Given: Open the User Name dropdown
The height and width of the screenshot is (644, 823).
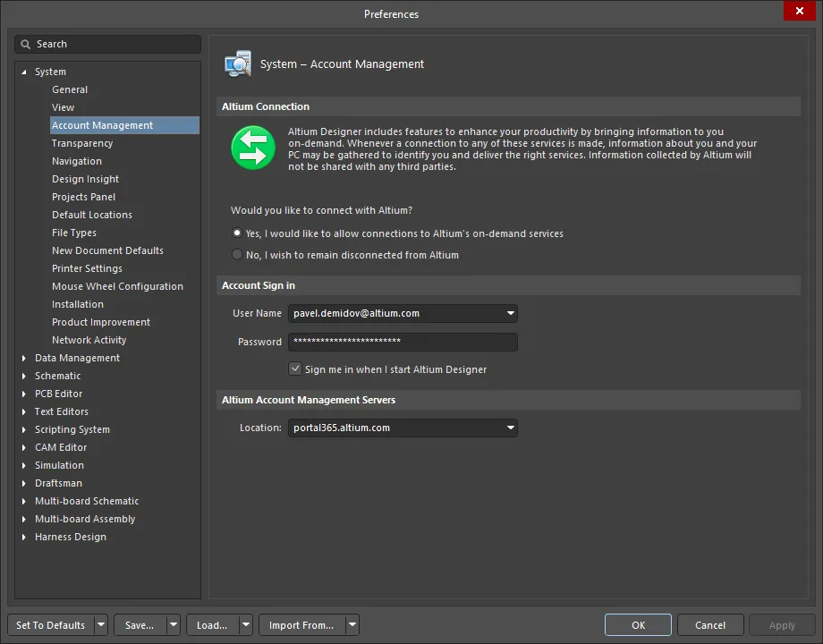Looking at the screenshot, I should pyautogui.click(x=510, y=313).
